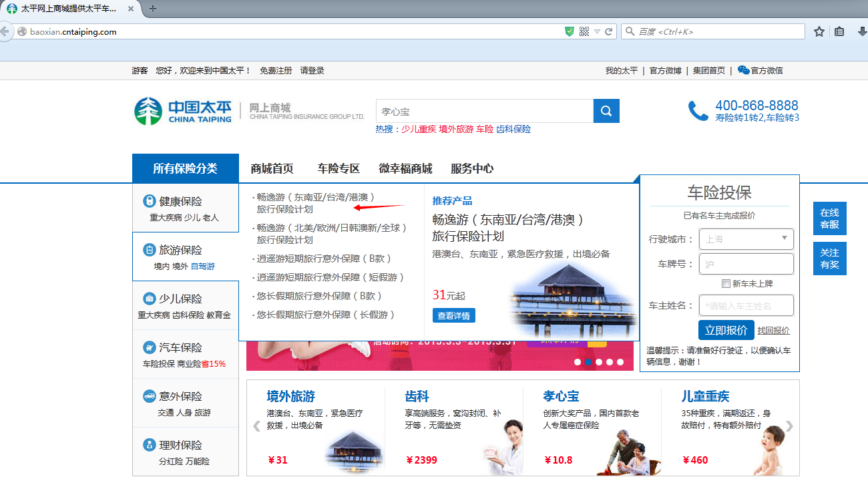Open the 我的太平 link

(x=622, y=70)
